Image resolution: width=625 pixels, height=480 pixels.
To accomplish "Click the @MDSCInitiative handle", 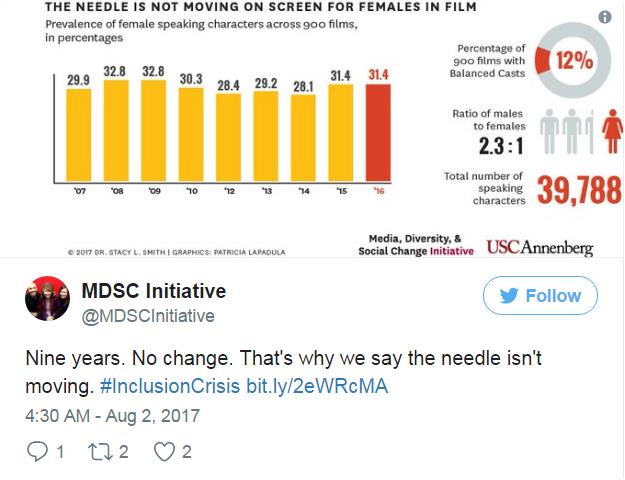I will 147,316.
